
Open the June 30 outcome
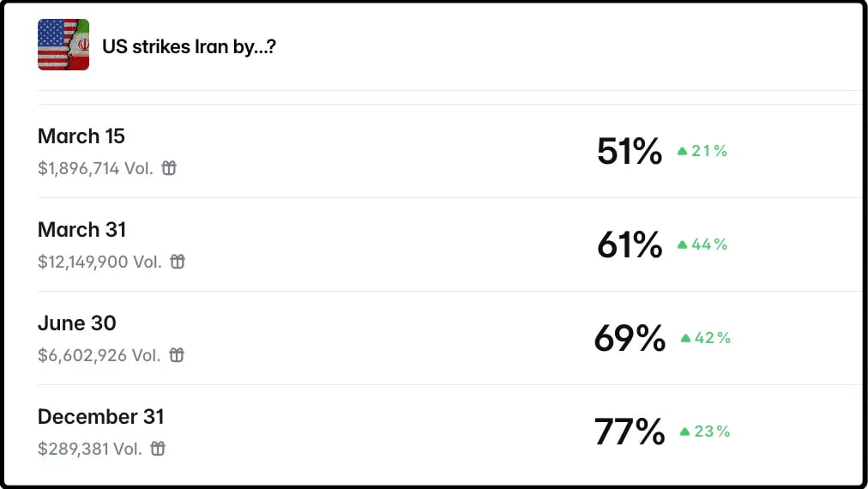click(77, 323)
